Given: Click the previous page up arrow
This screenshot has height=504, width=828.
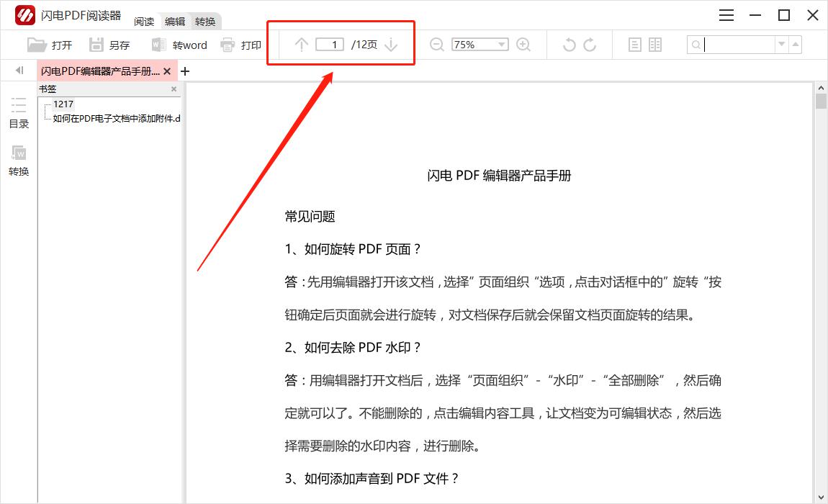Looking at the screenshot, I should (302, 45).
